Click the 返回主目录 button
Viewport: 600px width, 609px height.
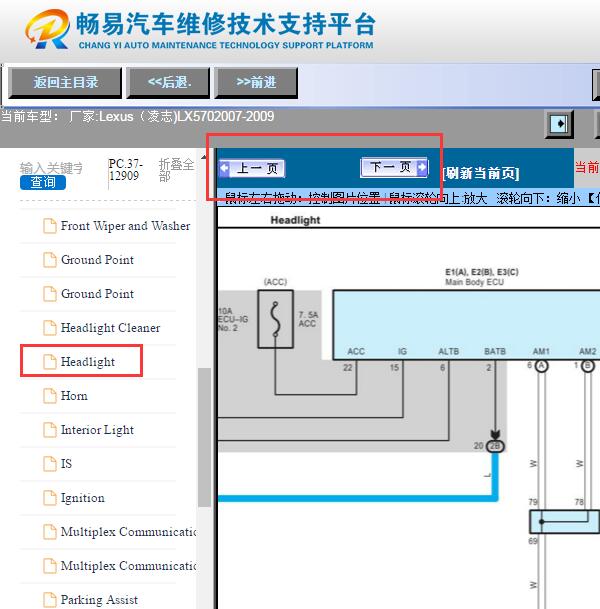click(x=65, y=82)
